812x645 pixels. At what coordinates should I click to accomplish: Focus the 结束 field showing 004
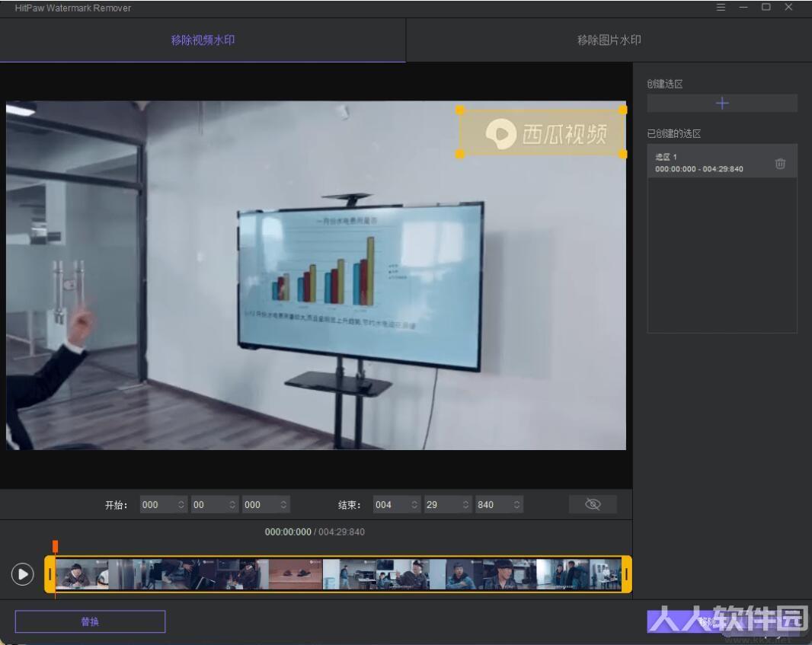click(397, 505)
